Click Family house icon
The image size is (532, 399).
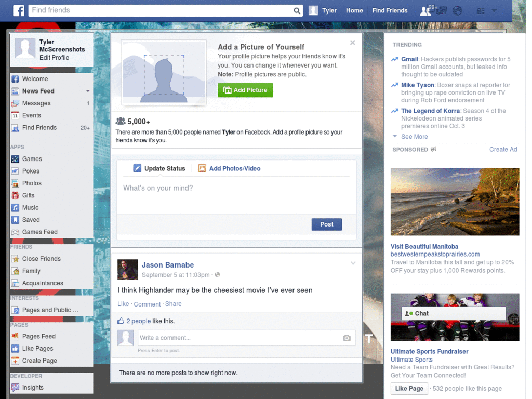click(15, 271)
